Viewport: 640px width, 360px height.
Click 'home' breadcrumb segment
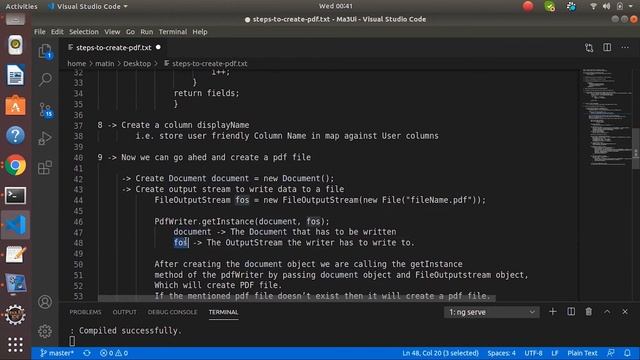77,64
